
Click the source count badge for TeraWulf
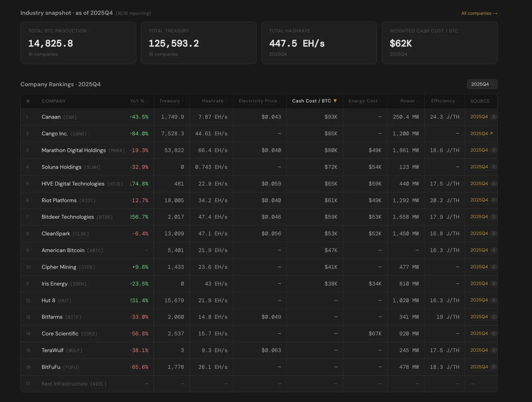pos(494,350)
